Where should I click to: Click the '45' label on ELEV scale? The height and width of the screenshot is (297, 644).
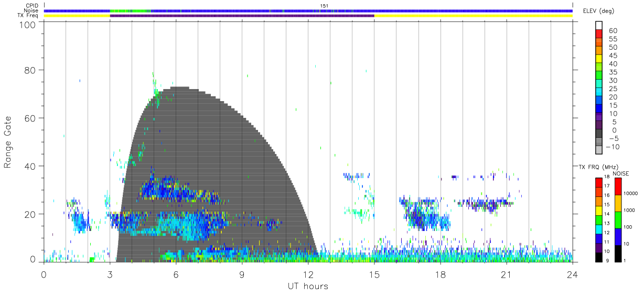[613, 56]
